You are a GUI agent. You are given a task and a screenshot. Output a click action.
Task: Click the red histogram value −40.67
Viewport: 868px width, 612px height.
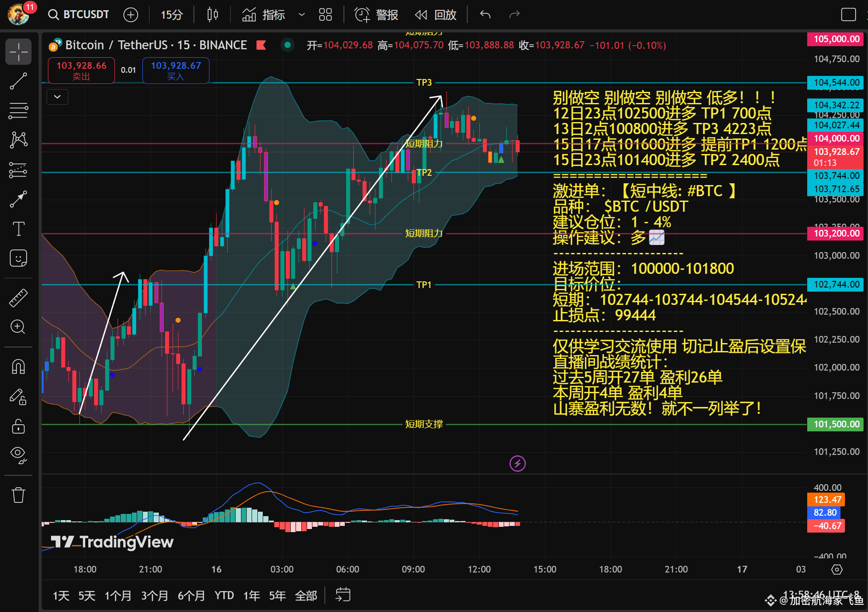coord(826,526)
